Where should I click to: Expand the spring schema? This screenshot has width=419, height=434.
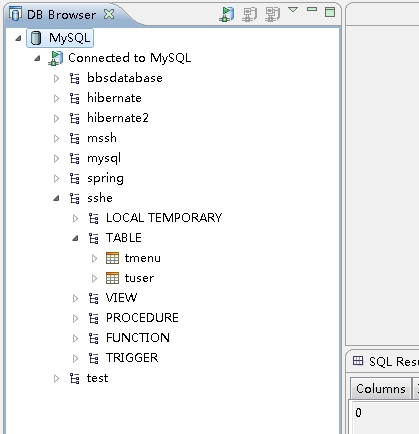pyautogui.click(x=56, y=178)
